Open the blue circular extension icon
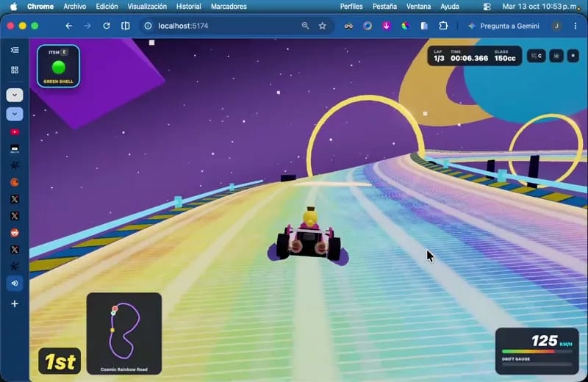This screenshot has height=382, width=588. pos(367,26)
